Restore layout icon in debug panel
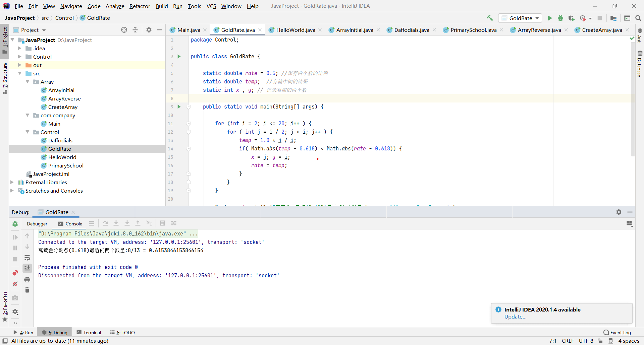This screenshot has width=644, height=345. click(630, 224)
